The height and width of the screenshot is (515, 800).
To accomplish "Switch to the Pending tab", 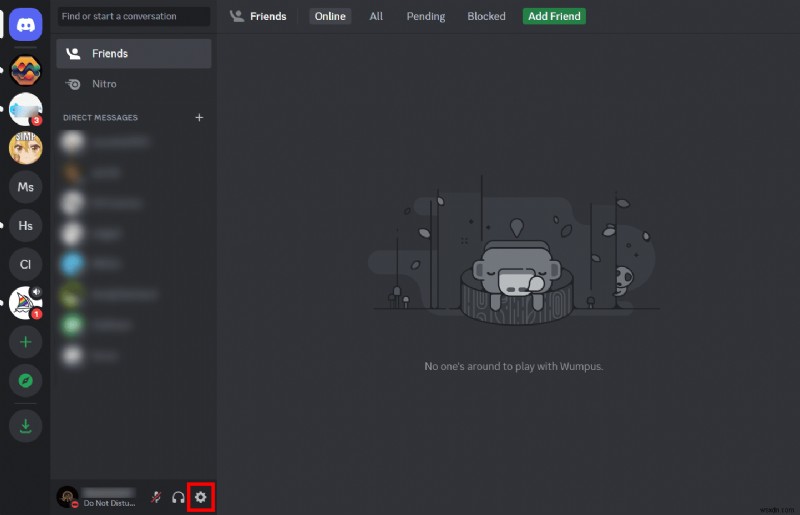I will [426, 16].
